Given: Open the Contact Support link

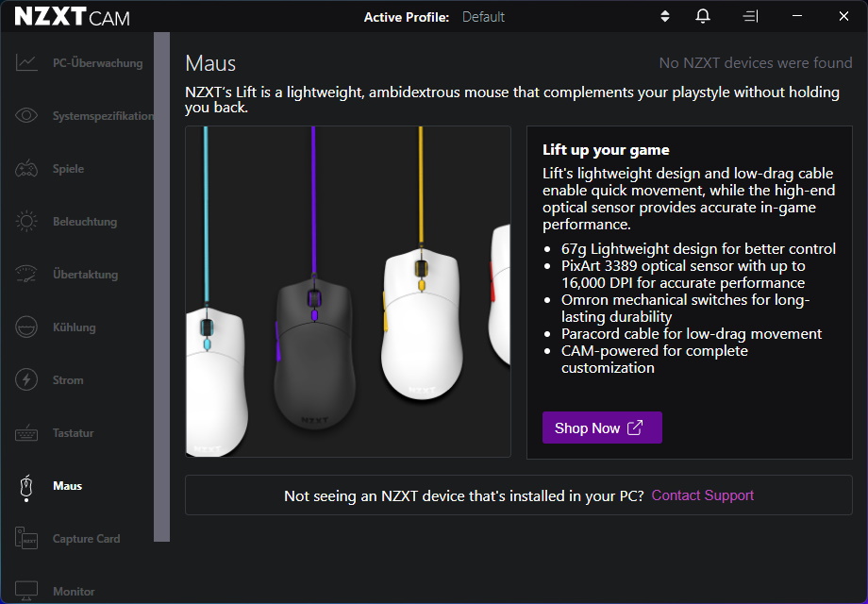Looking at the screenshot, I should click(x=702, y=495).
